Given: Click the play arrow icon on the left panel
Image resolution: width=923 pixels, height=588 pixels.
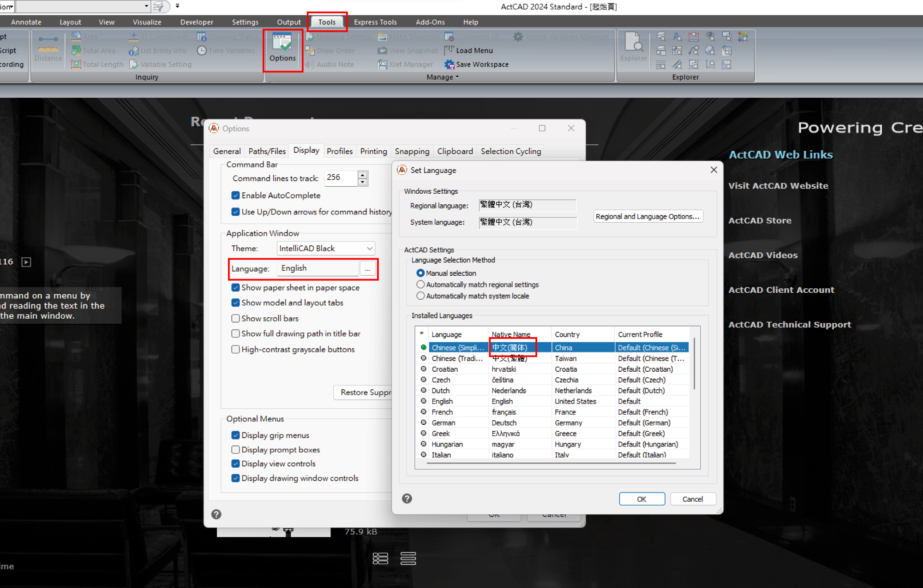Looking at the screenshot, I should click(x=26, y=262).
